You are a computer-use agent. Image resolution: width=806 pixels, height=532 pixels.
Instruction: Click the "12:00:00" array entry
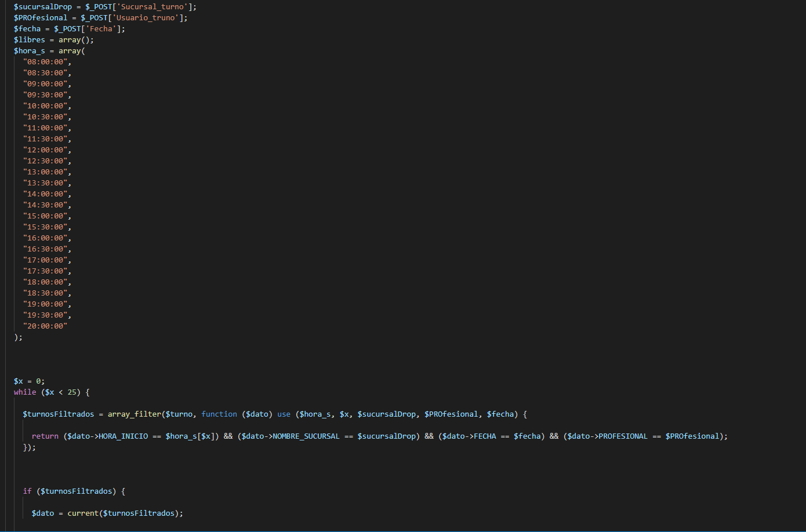pos(45,150)
